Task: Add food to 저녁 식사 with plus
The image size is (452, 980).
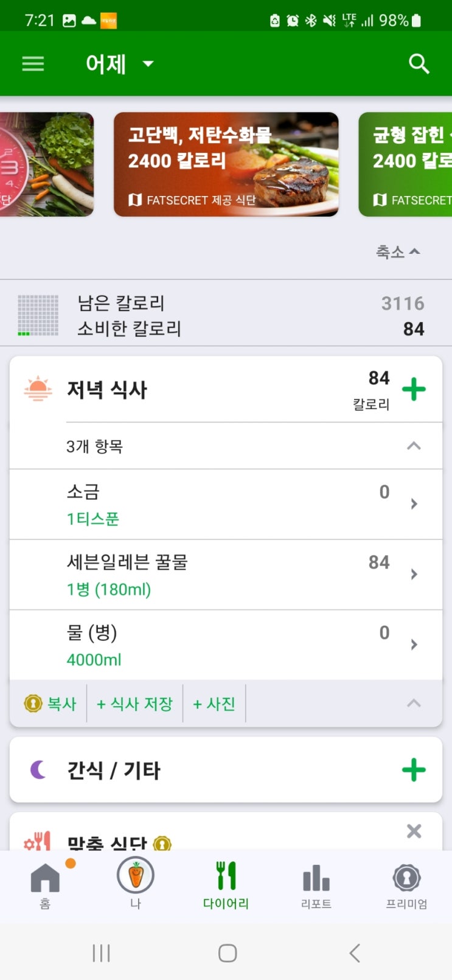Action: pyautogui.click(x=414, y=390)
